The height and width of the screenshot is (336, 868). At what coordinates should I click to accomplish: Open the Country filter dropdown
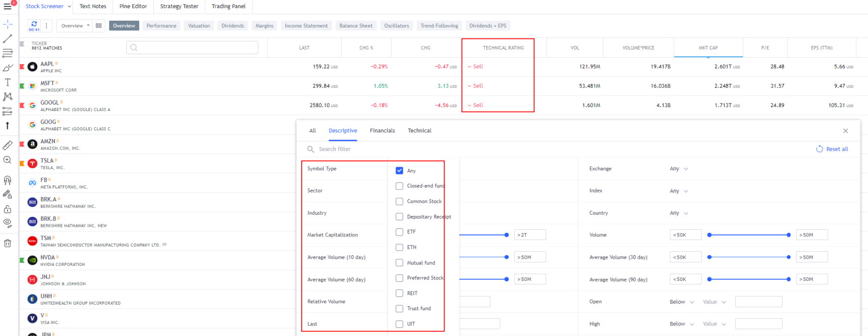pos(679,213)
